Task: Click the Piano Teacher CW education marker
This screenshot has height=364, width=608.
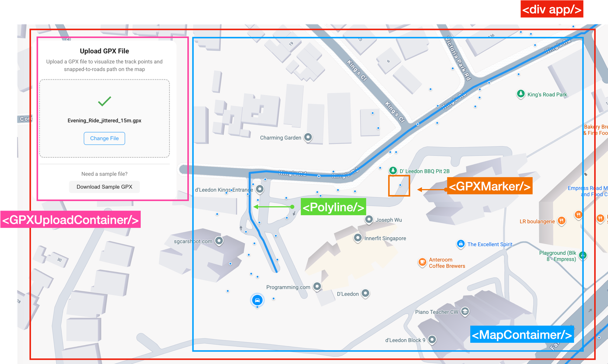Action: pos(465,311)
